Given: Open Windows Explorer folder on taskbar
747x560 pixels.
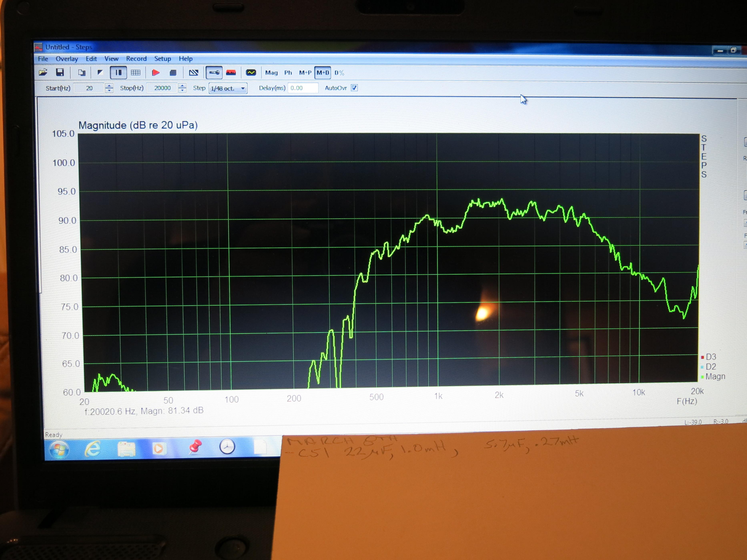Looking at the screenshot, I should 126,449.
